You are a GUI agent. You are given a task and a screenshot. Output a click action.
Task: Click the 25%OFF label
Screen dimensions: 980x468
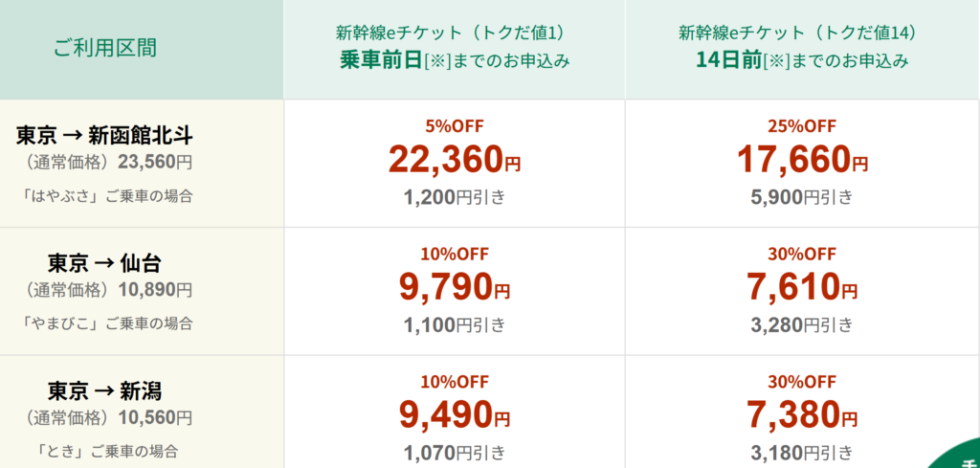802,126
